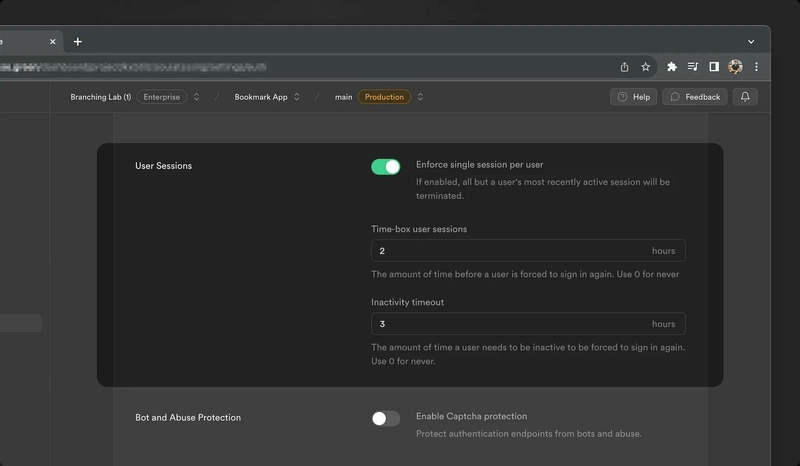800x466 pixels.
Task: Expand the branch switcher chevrons
Action: tap(420, 97)
